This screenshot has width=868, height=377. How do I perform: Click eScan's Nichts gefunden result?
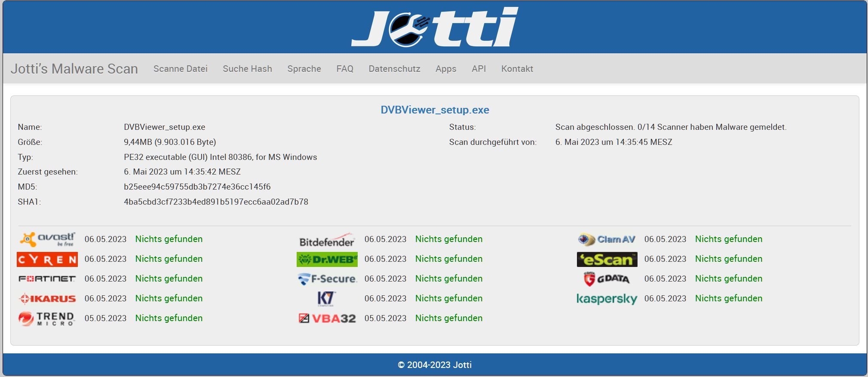pos(729,259)
